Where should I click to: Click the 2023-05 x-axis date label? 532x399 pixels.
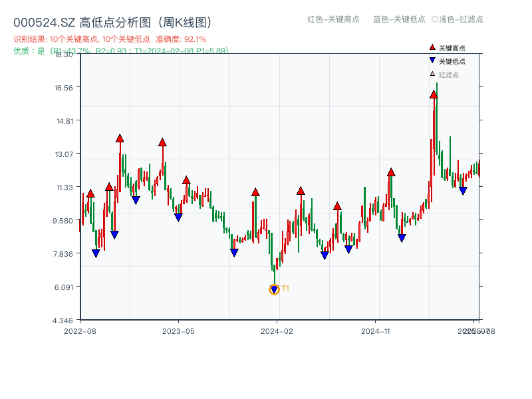coord(178,331)
